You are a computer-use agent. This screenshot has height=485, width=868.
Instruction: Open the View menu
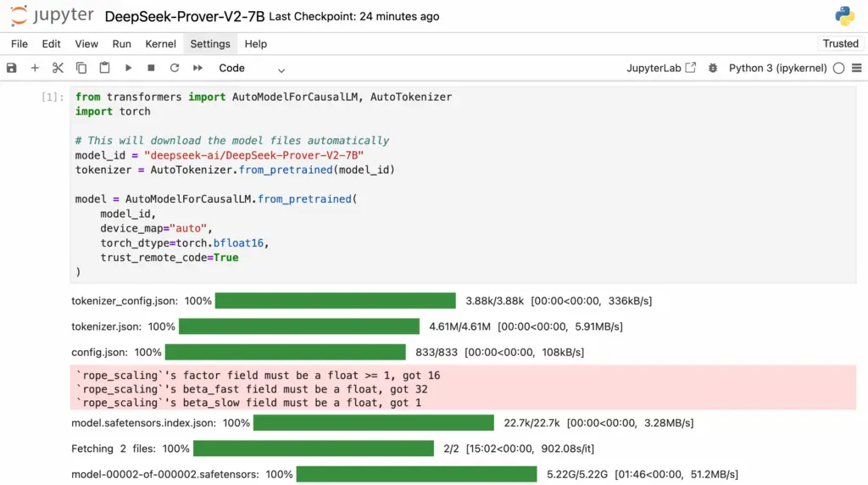point(86,44)
